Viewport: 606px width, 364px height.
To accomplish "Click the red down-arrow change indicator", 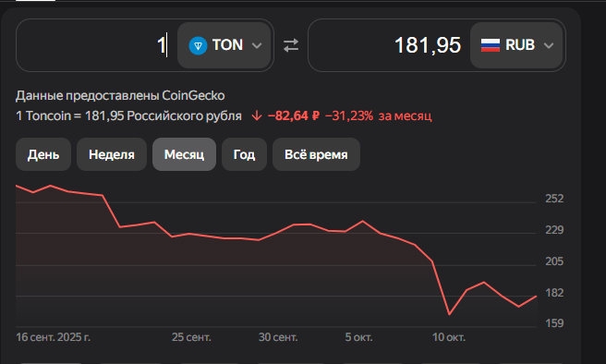I will pyautogui.click(x=256, y=115).
